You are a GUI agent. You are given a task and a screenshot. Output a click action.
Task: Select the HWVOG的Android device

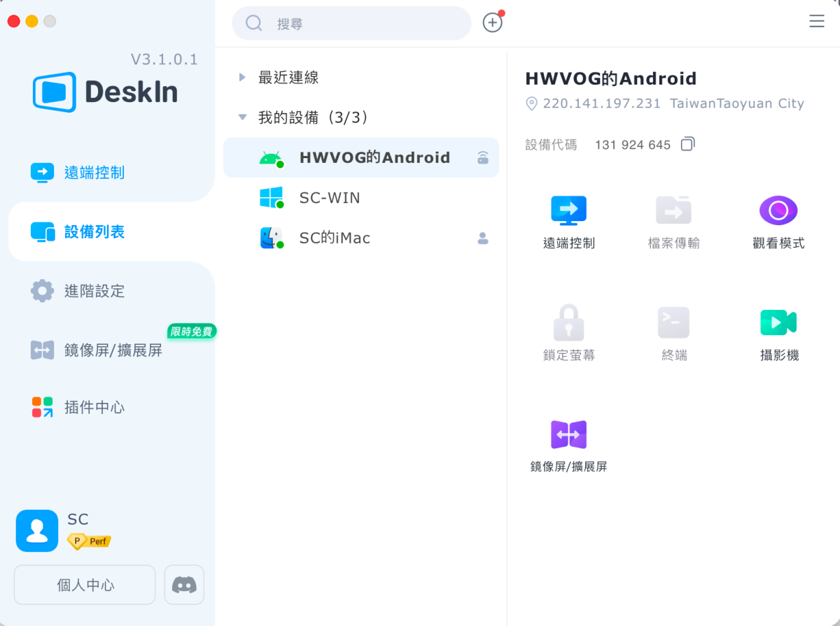[x=360, y=157]
